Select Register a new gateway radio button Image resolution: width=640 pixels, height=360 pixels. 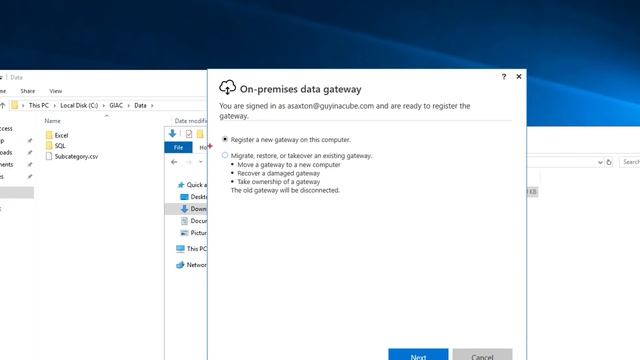tap(225, 139)
